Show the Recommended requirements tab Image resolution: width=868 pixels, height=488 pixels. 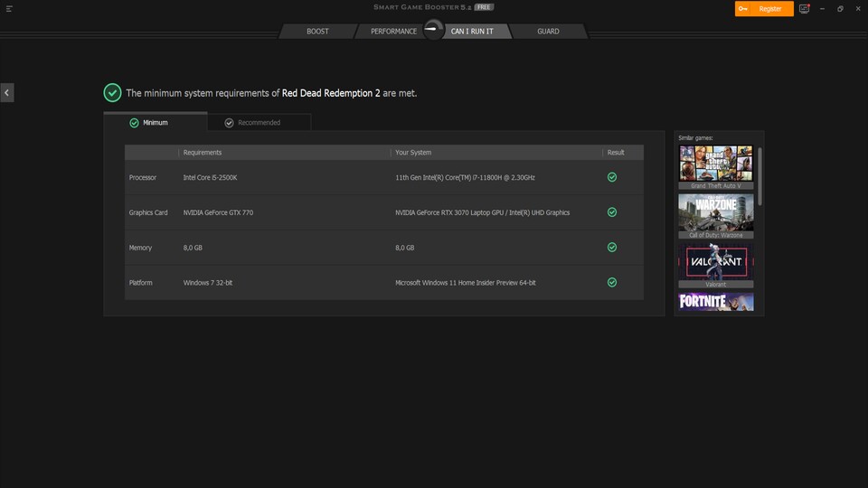259,122
